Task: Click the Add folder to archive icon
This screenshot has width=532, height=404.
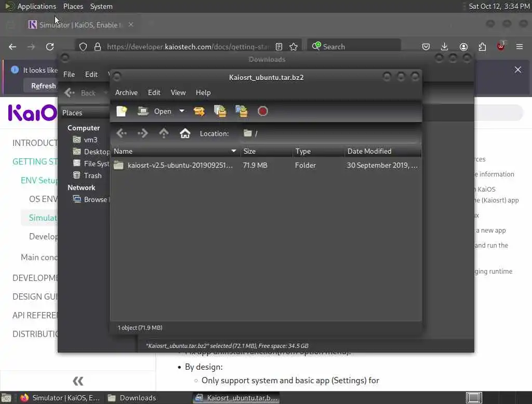Action: point(241,111)
